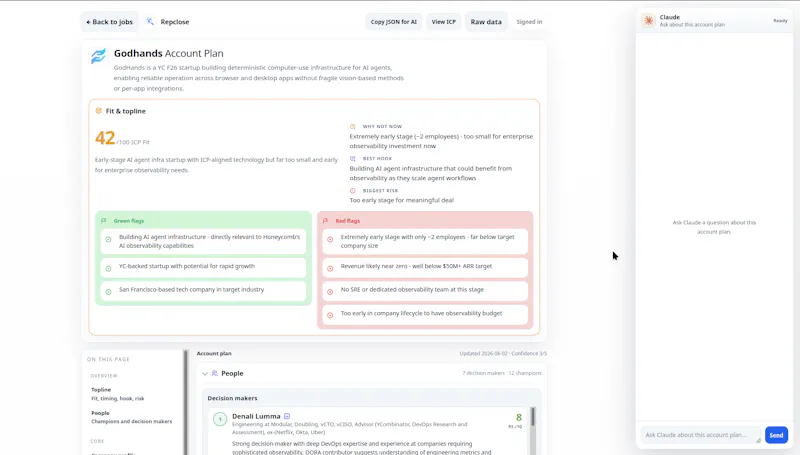Click the 'San Francisco-based tech company' flag
Viewport: 800px width, 455px height.
(203, 291)
